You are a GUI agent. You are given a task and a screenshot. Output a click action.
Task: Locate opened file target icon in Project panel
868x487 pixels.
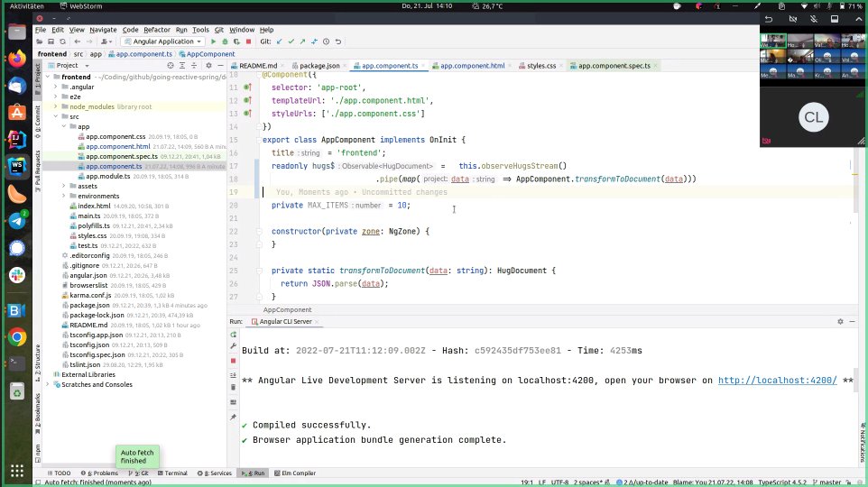point(171,65)
